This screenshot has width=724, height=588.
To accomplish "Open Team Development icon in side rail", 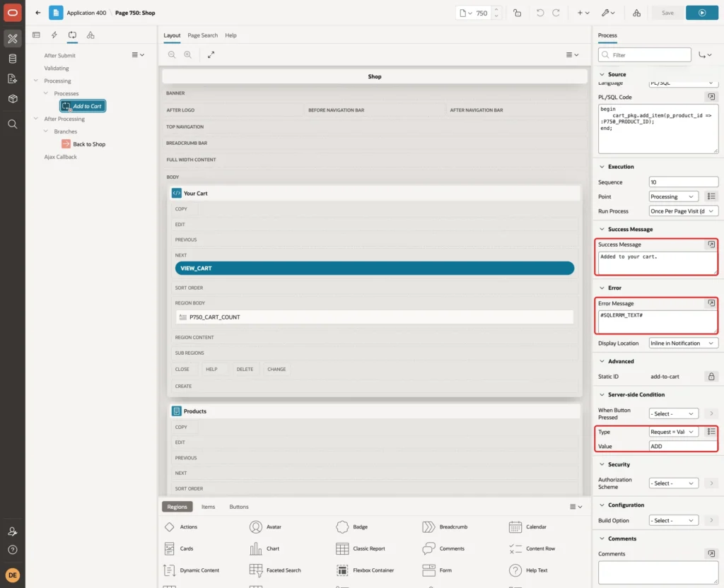I will tap(13, 78).
